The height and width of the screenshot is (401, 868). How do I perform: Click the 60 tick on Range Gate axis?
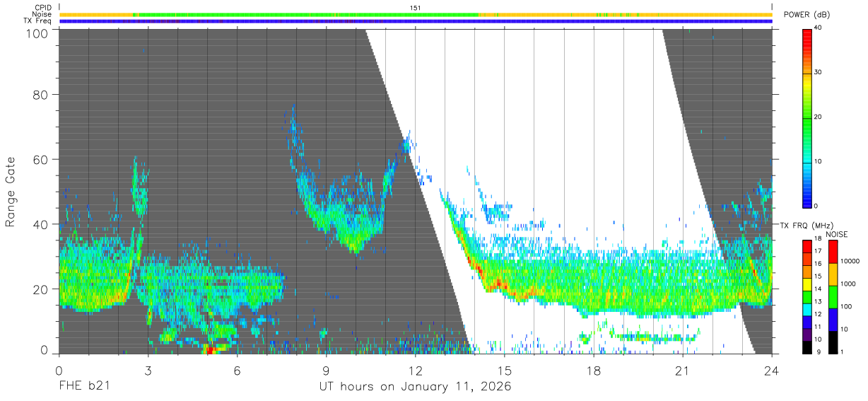[x=41, y=159]
